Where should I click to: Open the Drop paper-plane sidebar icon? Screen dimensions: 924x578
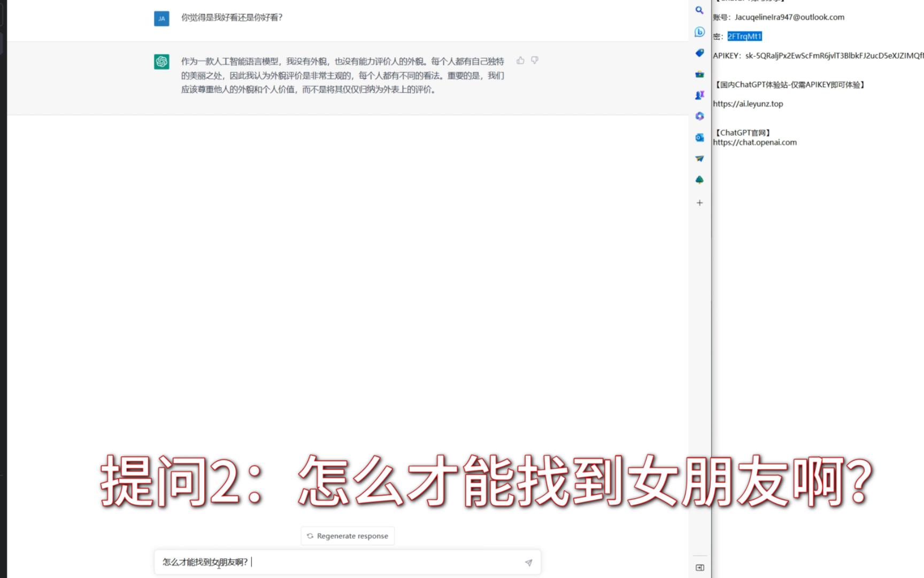click(699, 158)
